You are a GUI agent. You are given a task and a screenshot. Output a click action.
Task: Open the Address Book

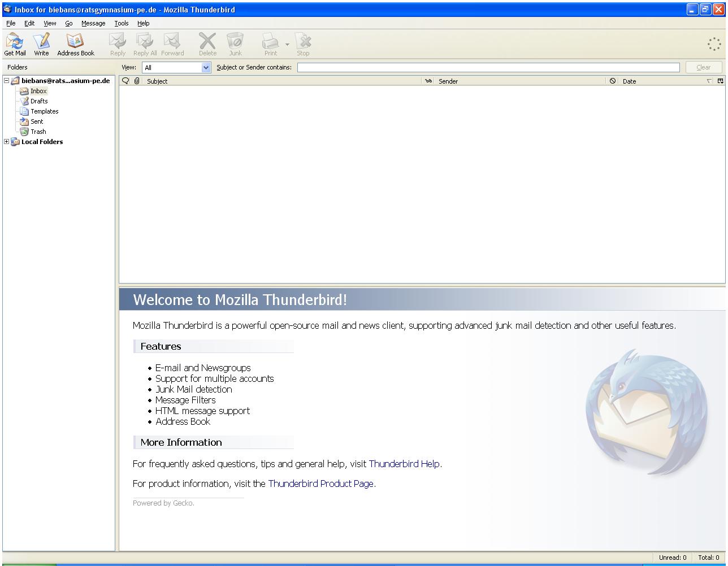pyautogui.click(x=75, y=44)
